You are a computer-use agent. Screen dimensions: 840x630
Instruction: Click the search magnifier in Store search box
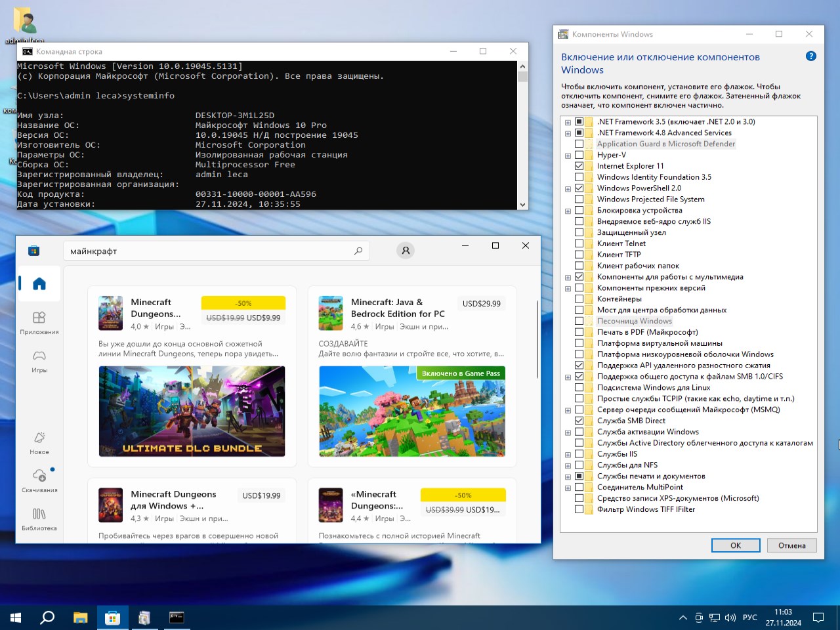click(x=358, y=251)
